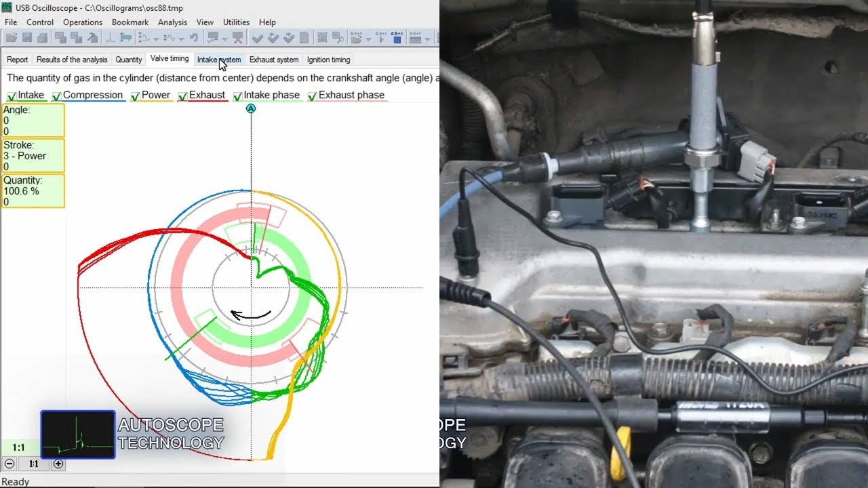Click the A+B+C folder open icon
The image size is (868, 488).
coord(356,37)
